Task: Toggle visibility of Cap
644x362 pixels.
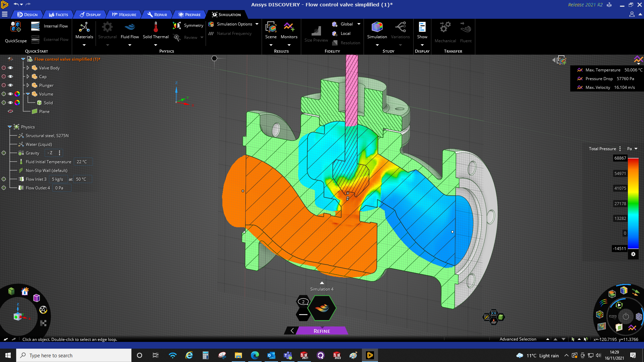Action: (x=10, y=76)
